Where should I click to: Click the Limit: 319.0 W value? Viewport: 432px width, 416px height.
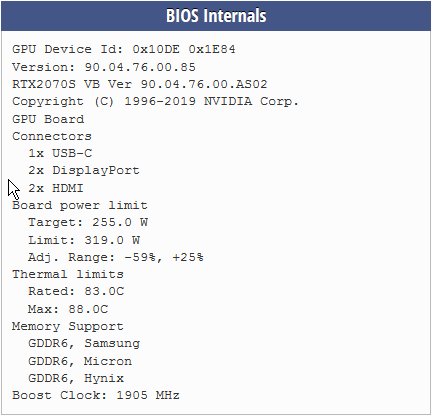tap(84, 240)
